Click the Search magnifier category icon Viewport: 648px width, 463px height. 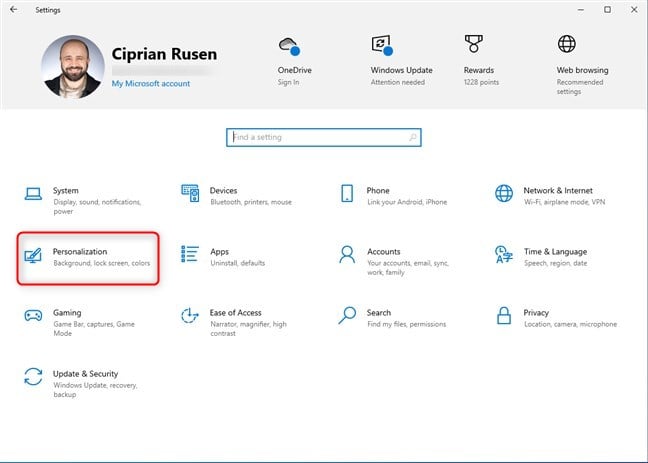[x=347, y=315]
